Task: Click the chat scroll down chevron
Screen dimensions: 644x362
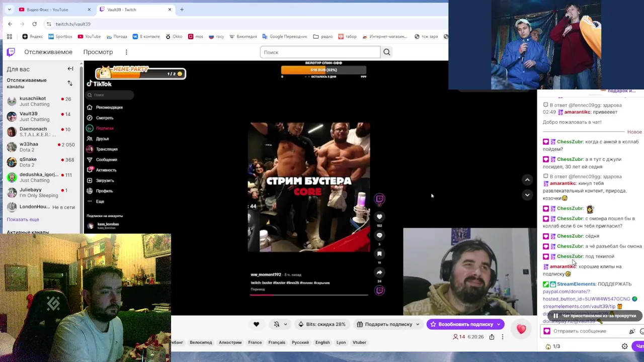Action: [x=527, y=195]
